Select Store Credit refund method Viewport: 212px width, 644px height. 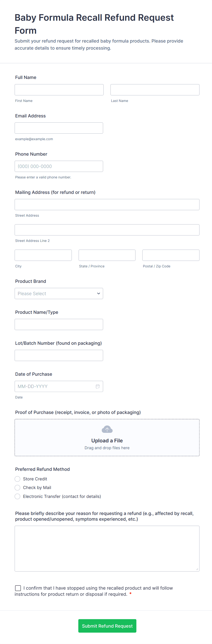(x=18, y=479)
